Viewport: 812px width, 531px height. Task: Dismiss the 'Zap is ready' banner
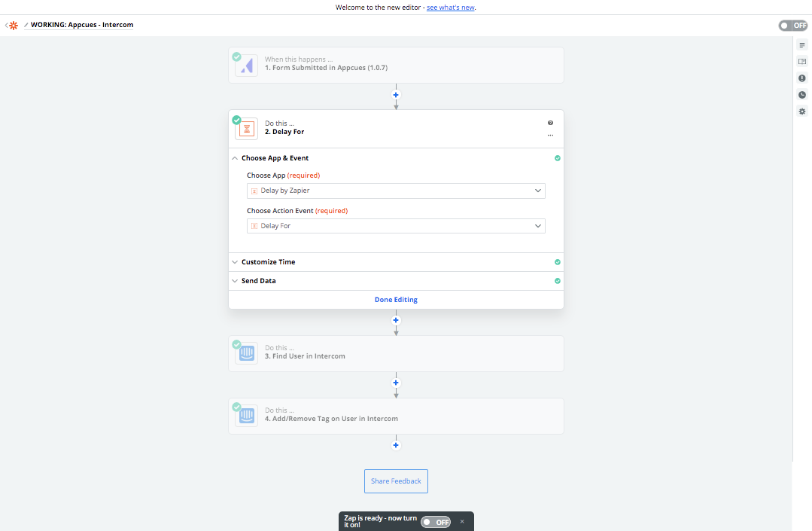(462, 522)
